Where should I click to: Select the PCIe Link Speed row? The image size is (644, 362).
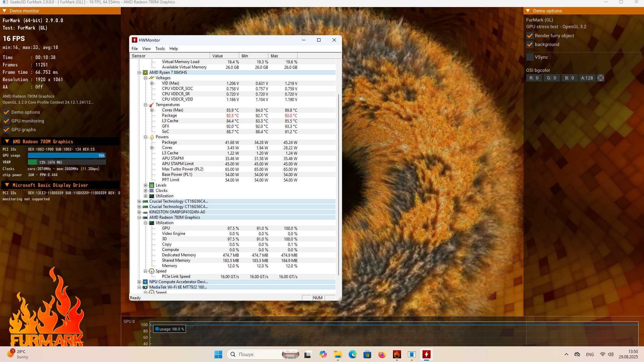coord(233,276)
